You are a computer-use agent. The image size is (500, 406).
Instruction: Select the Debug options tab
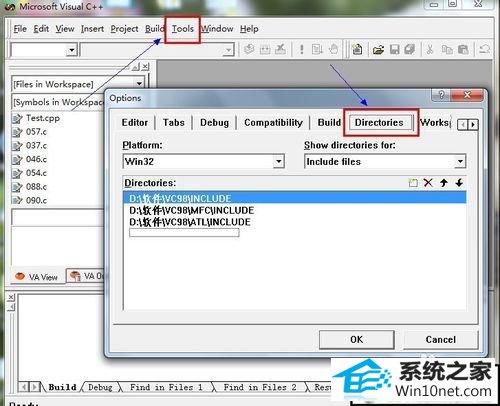214,123
